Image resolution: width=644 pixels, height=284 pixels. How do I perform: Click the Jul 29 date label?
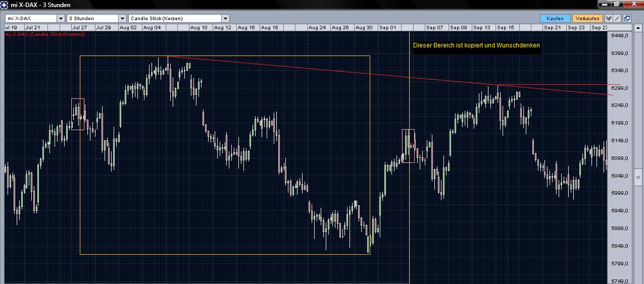104,28
